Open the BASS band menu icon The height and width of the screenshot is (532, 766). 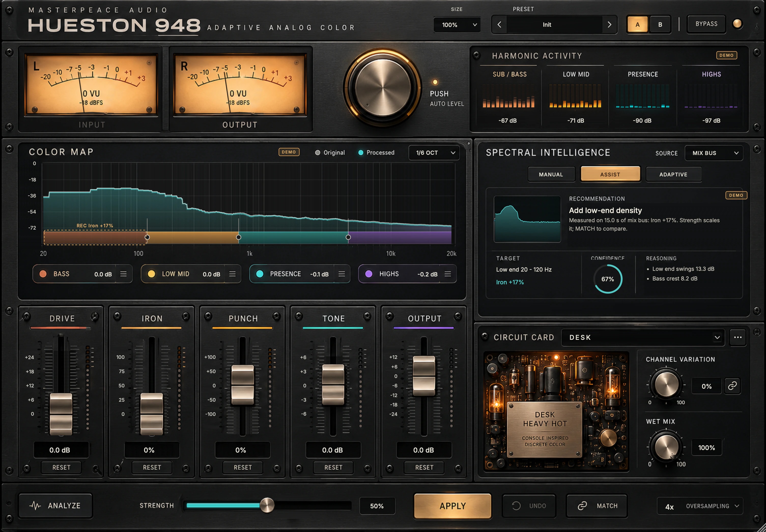pos(123,274)
